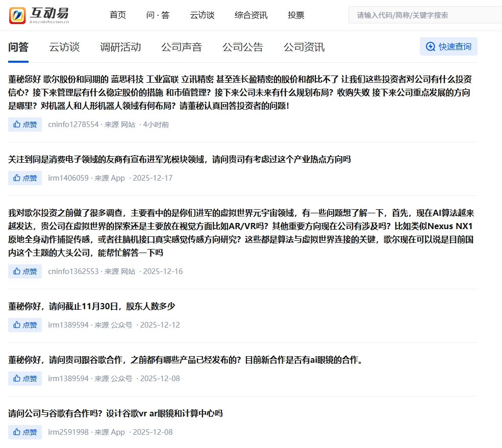Open the question about 谷歌vr ar眼镜和计算中心
Screen dimensions: 502x448
(x=115, y=413)
